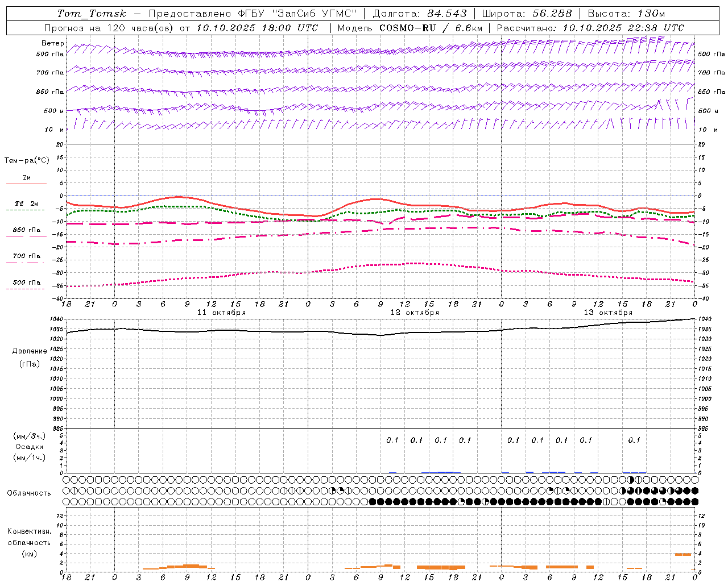Click the '500 м' wind level label on left
Screen dimensions: 728x582
pos(54,111)
